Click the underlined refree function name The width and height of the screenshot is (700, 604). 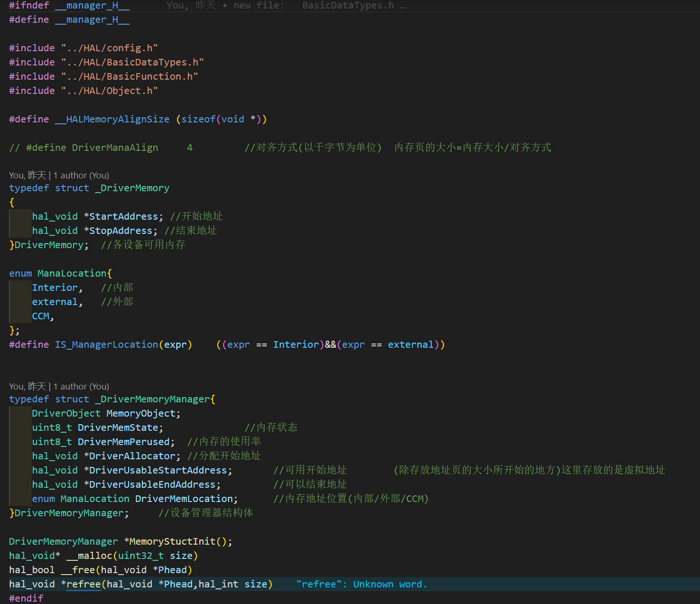tap(84, 584)
